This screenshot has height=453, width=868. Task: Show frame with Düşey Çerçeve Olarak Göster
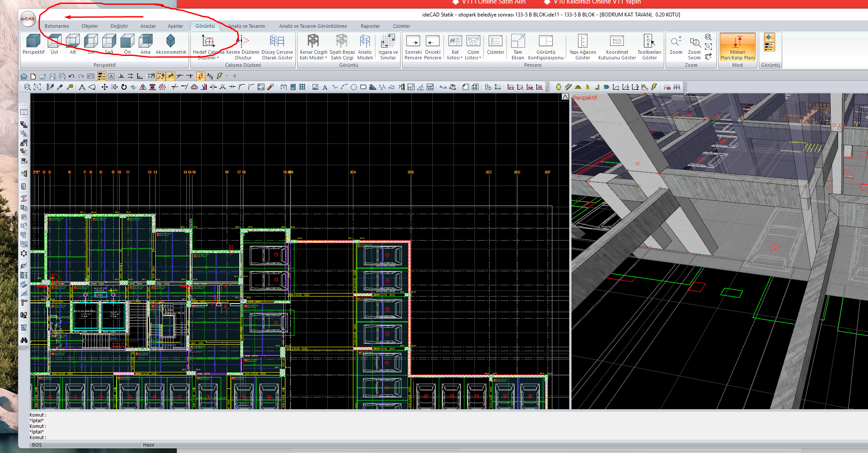point(277,42)
